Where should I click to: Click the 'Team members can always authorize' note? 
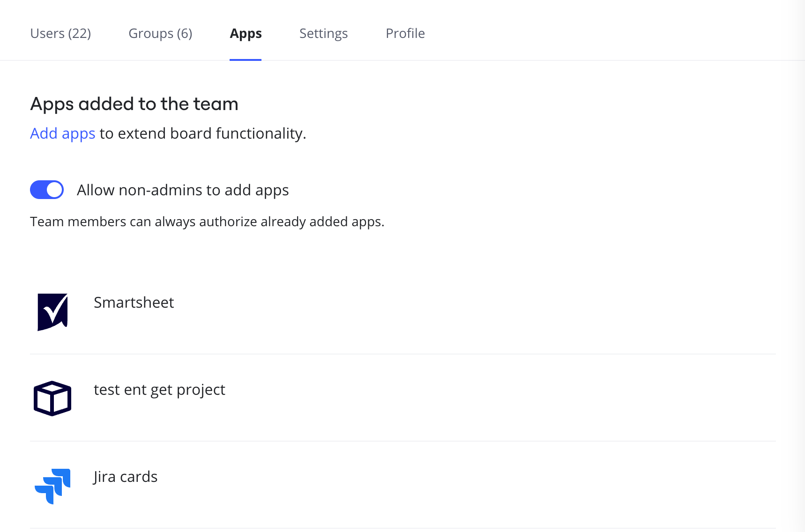click(x=207, y=222)
